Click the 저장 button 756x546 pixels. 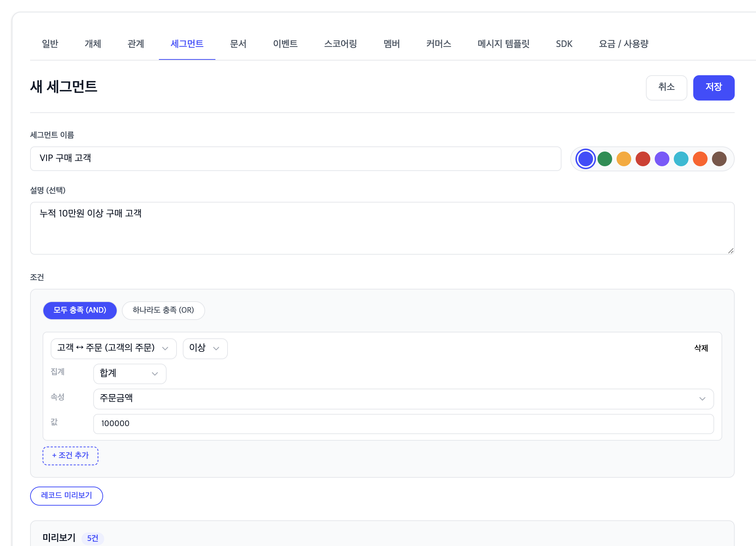coord(713,87)
